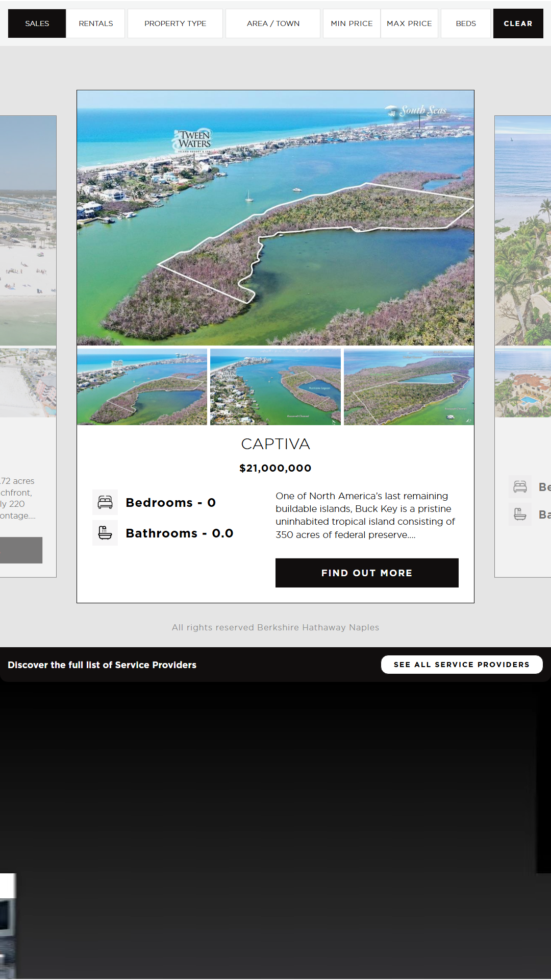Click the Find Out More button
This screenshot has width=551, height=980.
tap(367, 573)
